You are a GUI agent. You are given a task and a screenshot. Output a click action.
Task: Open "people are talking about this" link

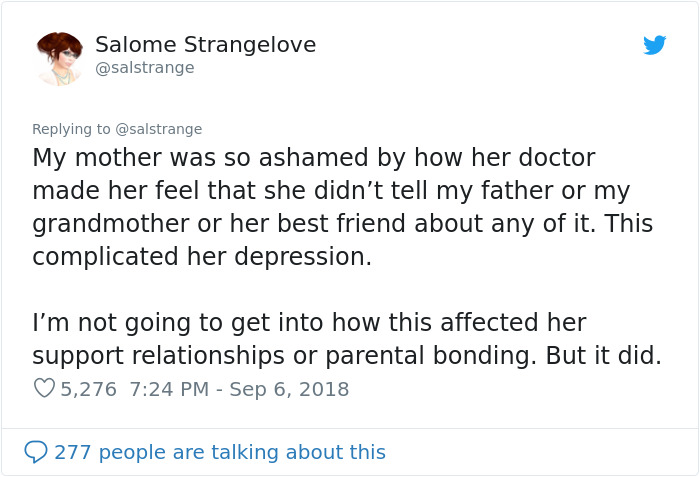(x=241, y=452)
